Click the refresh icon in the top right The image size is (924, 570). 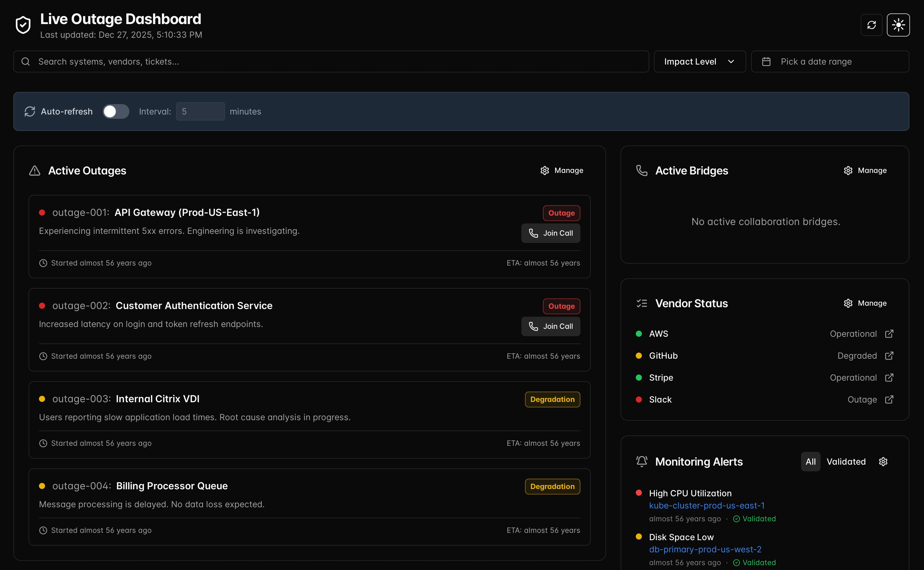click(872, 24)
